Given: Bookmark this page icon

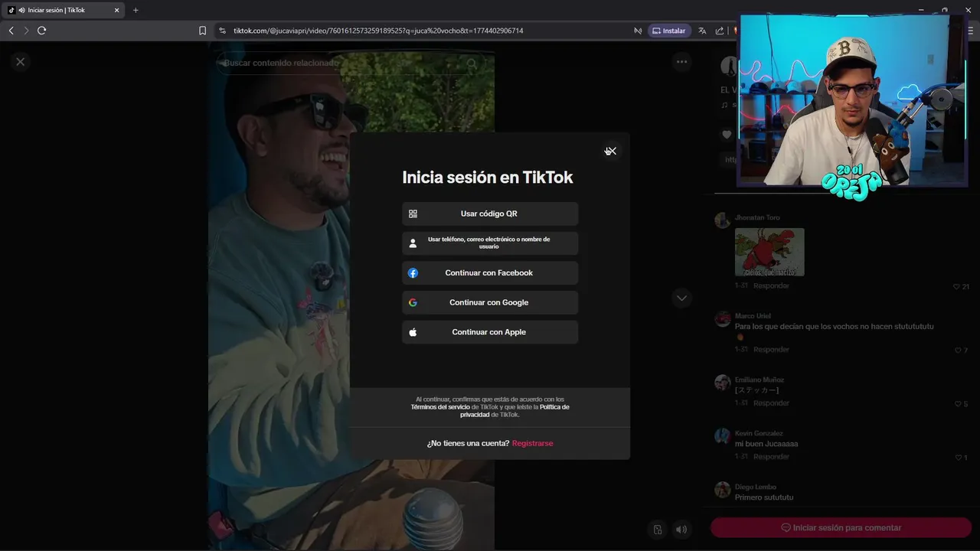Looking at the screenshot, I should (x=202, y=31).
